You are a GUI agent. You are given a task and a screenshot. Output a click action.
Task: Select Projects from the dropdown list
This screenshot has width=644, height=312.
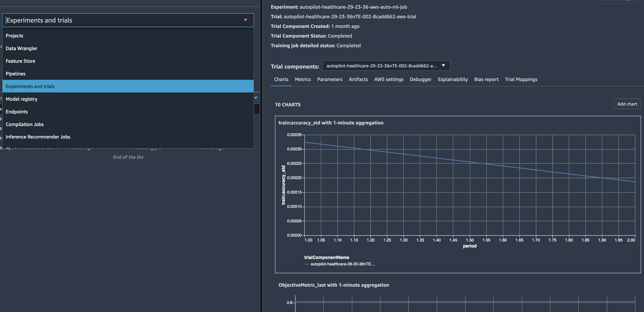tap(14, 36)
